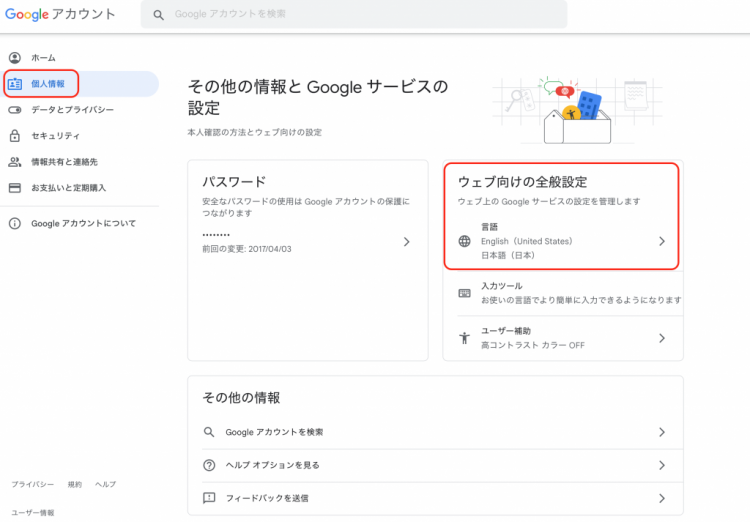The width and height of the screenshot is (750, 522).
Task: Click the お支払いと定期購入 card icon
Action: 15,188
